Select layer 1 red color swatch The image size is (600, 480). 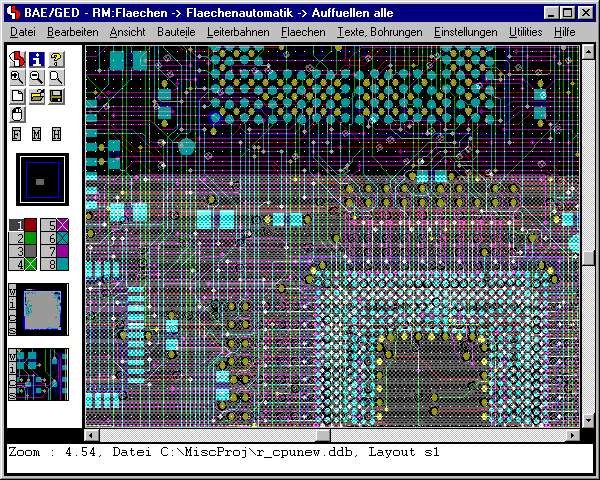(30, 225)
